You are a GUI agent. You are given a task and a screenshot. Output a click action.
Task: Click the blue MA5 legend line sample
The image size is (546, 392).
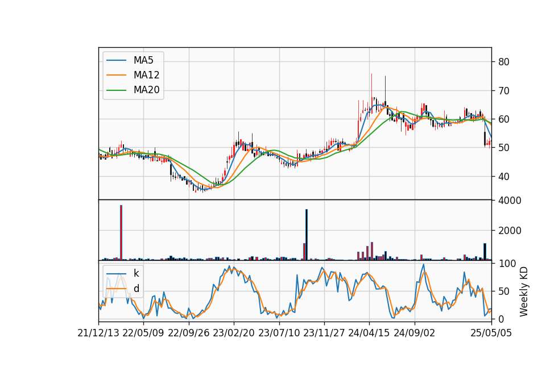[x=116, y=61]
